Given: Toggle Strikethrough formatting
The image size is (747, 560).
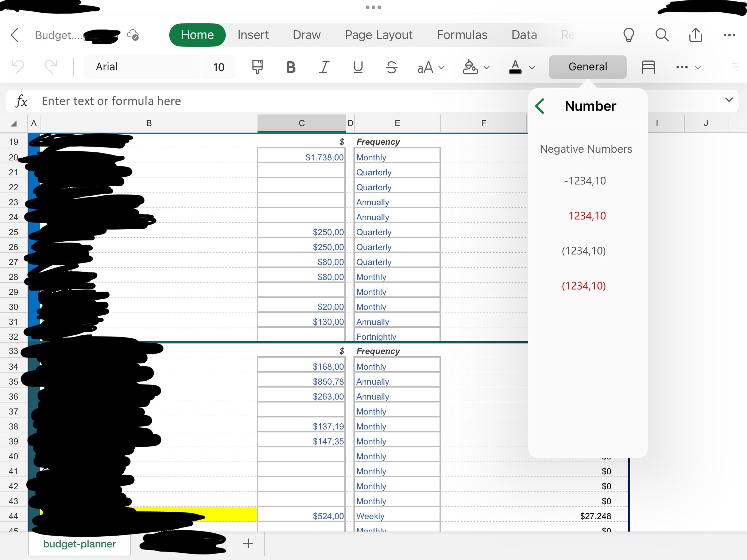Looking at the screenshot, I should [x=391, y=67].
